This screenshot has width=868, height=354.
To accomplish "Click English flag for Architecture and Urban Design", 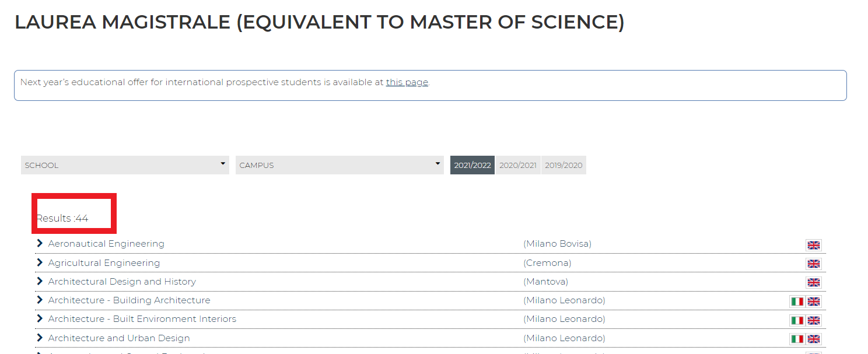I will coord(813,339).
